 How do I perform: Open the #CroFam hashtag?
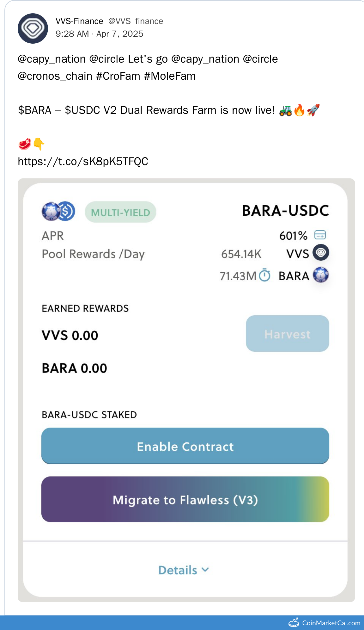coord(118,76)
